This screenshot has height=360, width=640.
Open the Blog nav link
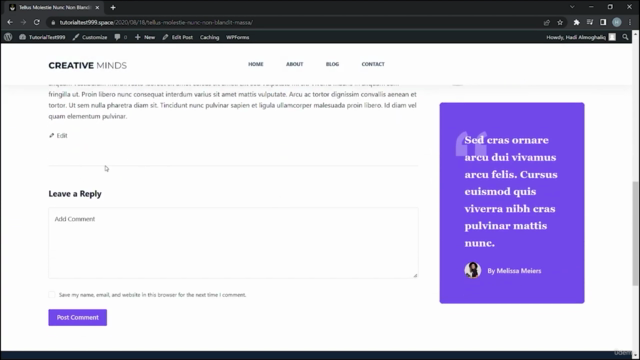tap(332, 64)
